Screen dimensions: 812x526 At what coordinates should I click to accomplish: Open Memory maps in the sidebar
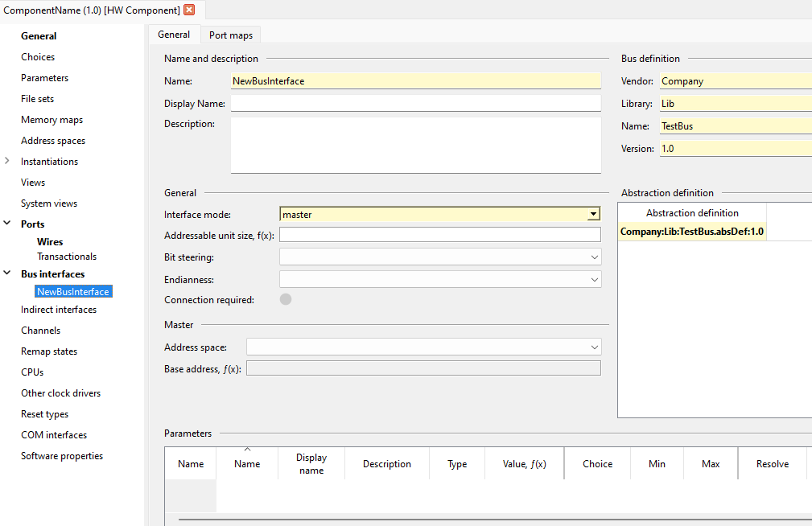click(x=52, y=120)
